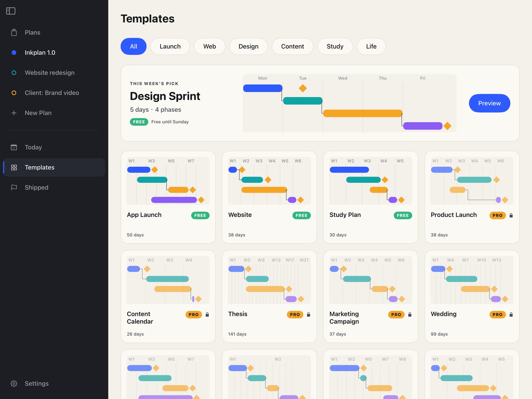Open the Study Plan Gantt thumbnail

pyautogui.click(x=371, y=181)
